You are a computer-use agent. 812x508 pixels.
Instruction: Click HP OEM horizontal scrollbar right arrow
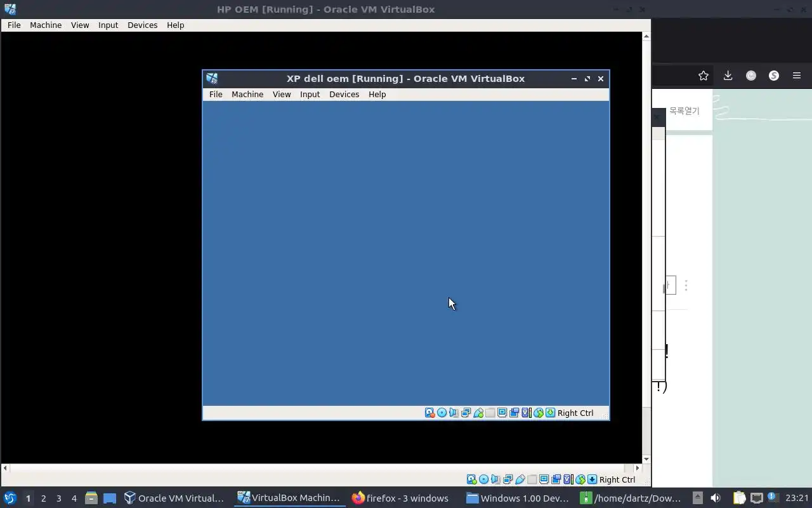pyautogui.click(x=638, y=468)
